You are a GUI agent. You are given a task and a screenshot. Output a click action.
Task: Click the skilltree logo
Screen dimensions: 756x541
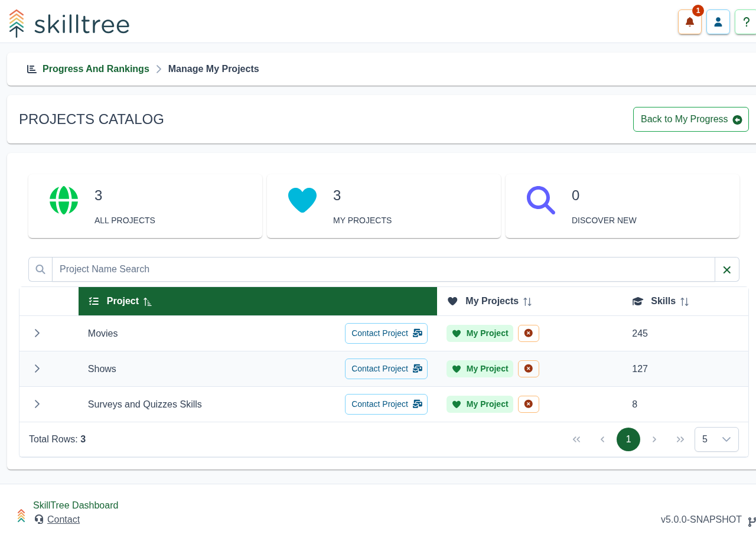(69, 24)
